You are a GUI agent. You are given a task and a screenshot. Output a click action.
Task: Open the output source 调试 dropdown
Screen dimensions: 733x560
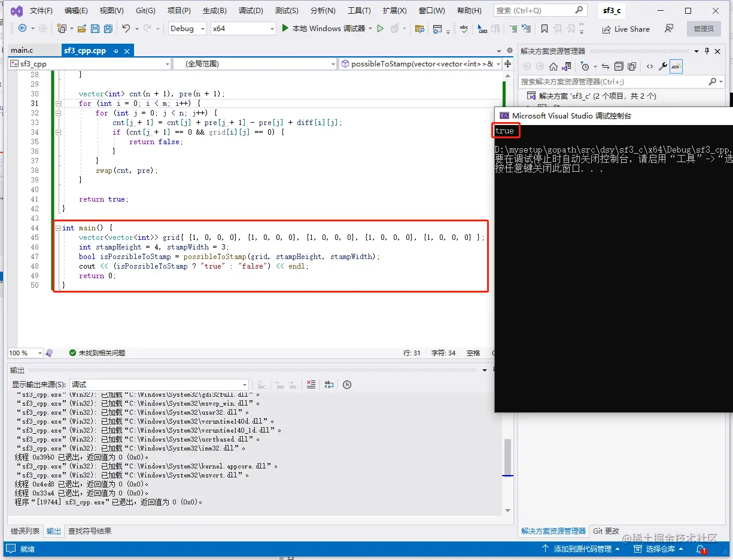pos(159,384)
